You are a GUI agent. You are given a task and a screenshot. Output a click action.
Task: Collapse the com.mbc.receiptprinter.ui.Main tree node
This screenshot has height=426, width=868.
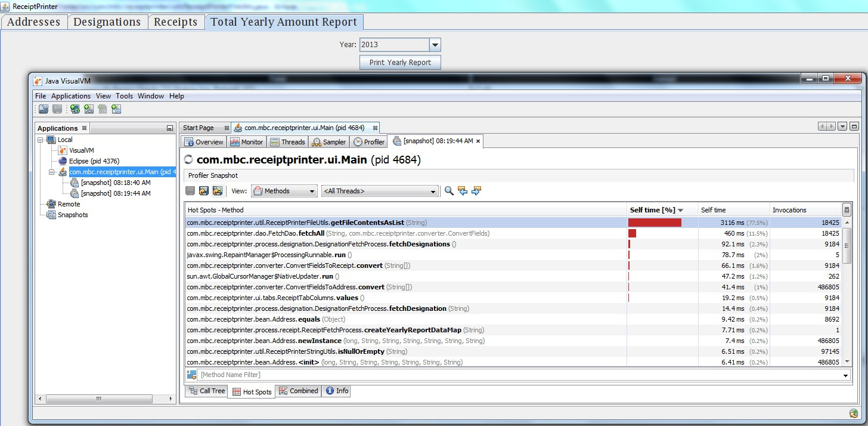click(51, 172)
